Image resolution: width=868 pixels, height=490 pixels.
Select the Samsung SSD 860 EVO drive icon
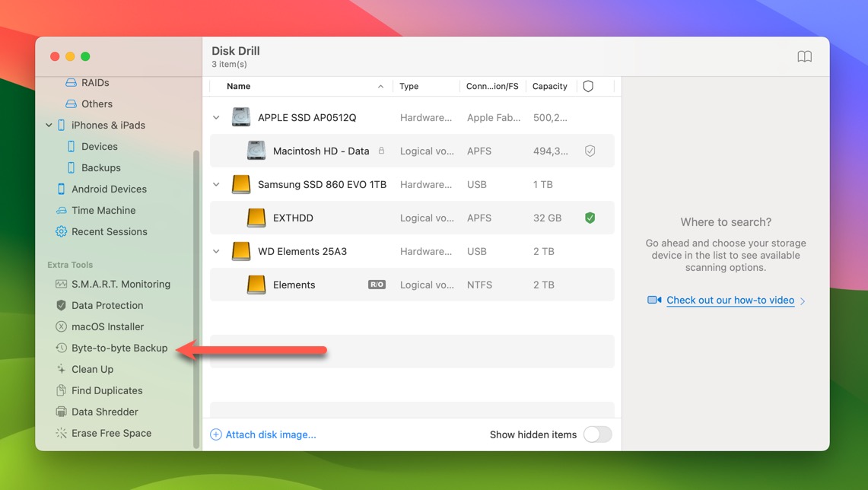241,184
